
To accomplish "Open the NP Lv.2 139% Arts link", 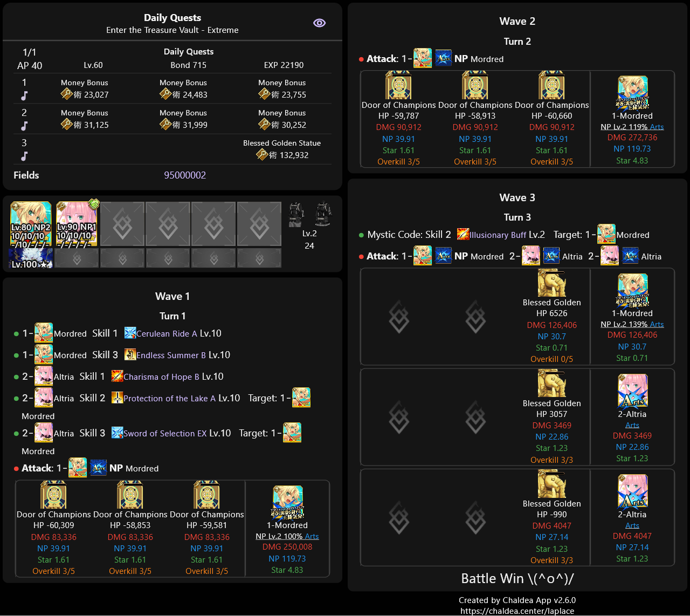I will (632, 324).
